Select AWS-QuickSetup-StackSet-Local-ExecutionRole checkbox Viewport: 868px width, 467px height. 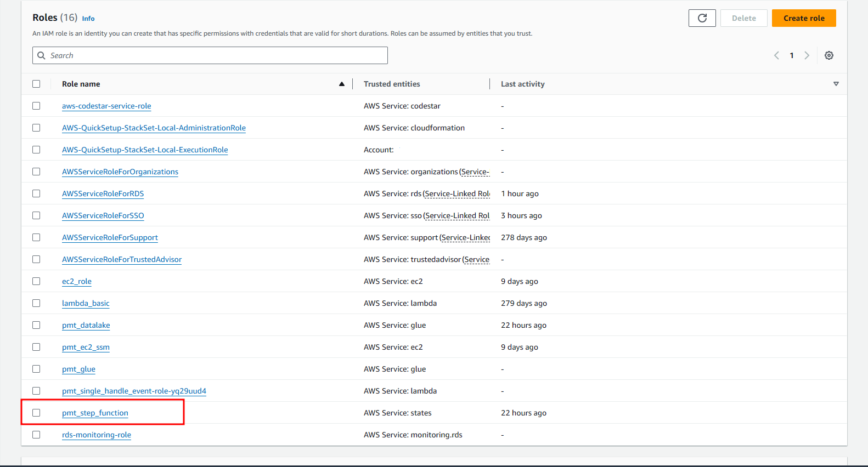tap(36, 150)
